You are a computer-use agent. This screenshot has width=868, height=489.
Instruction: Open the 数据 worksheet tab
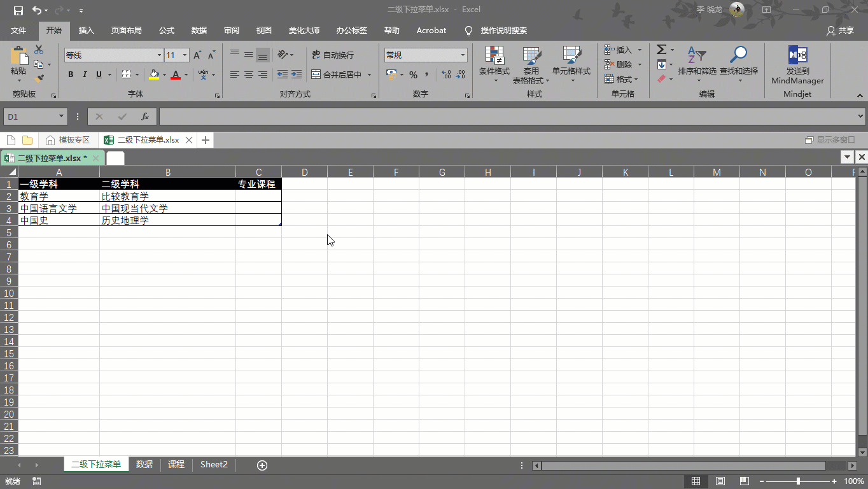pyautogui.click(x=144, y=465)
